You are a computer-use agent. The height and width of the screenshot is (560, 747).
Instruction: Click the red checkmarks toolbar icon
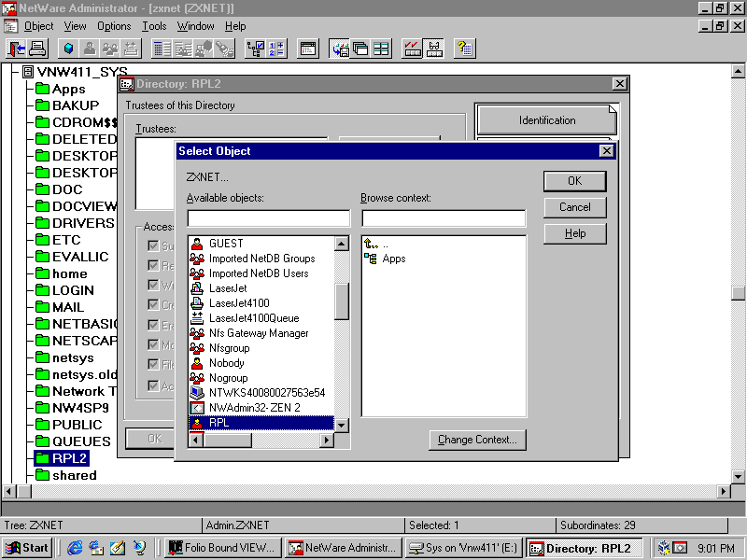(x=412, y=49)
